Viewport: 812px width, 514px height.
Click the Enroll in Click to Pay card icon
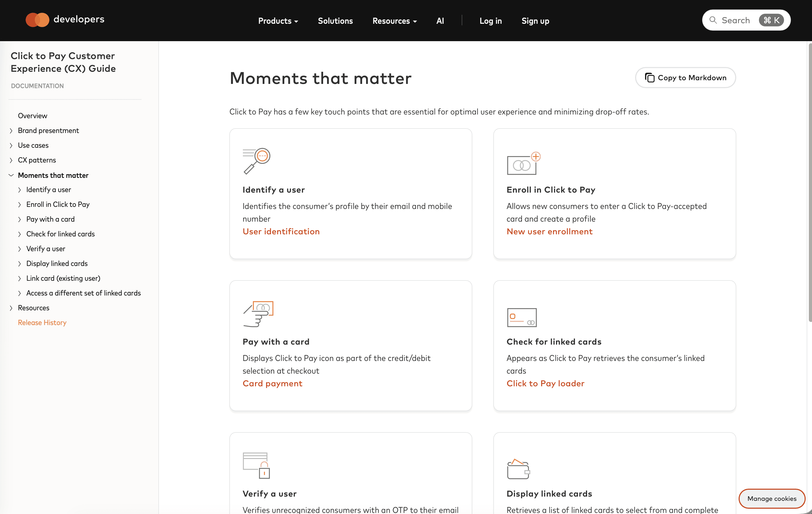(x=523, y=164)
